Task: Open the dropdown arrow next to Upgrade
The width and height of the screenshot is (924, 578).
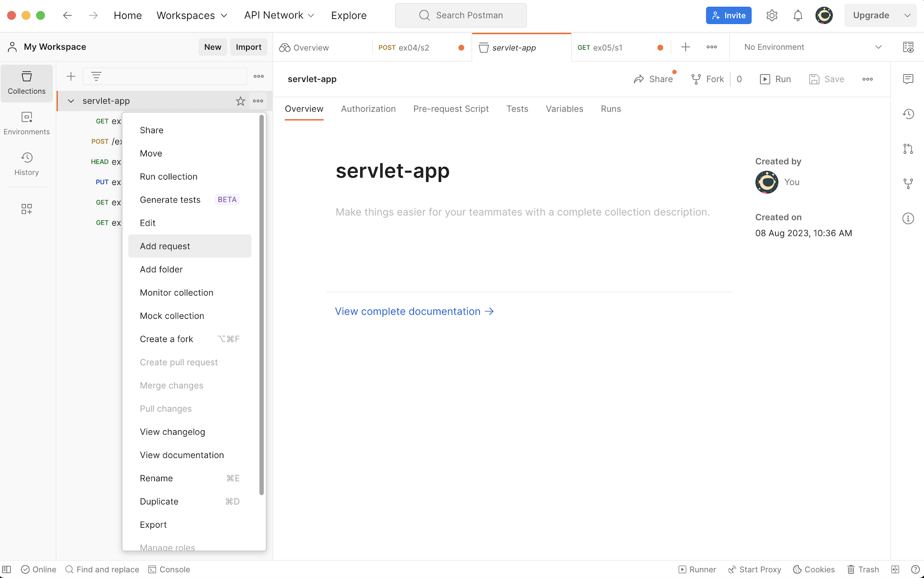Action: (907, 16)
